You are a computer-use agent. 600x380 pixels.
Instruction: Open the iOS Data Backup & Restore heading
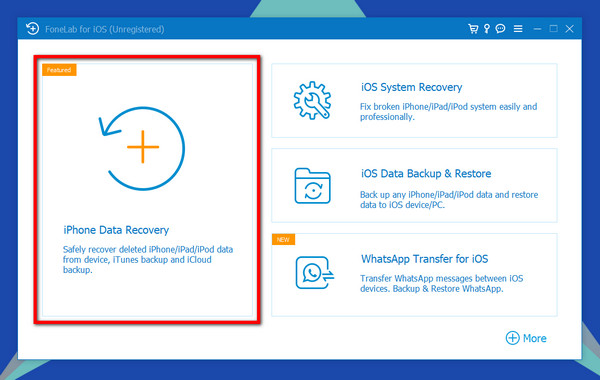tap(426, 174)
